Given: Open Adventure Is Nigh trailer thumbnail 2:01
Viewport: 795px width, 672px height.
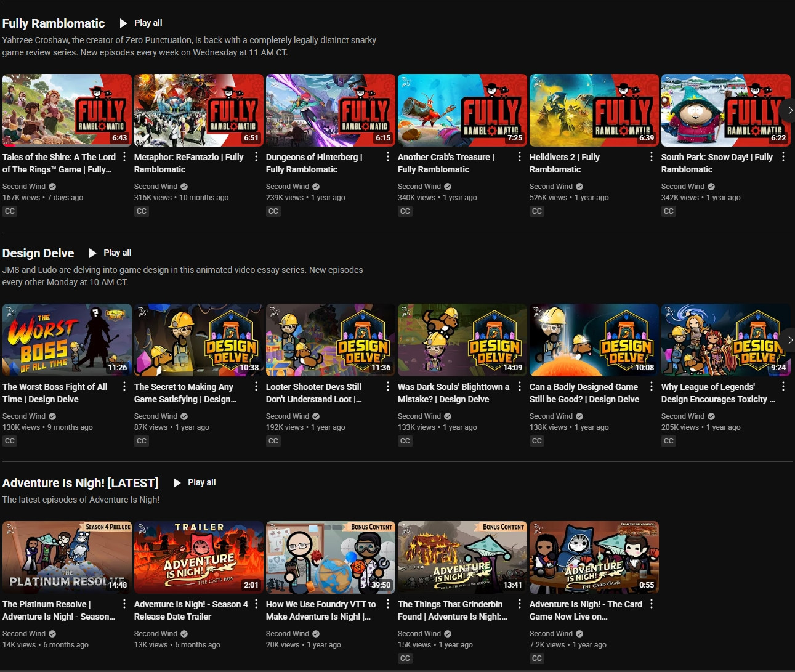Looking at the screenshot, I should tap(199, 557).
